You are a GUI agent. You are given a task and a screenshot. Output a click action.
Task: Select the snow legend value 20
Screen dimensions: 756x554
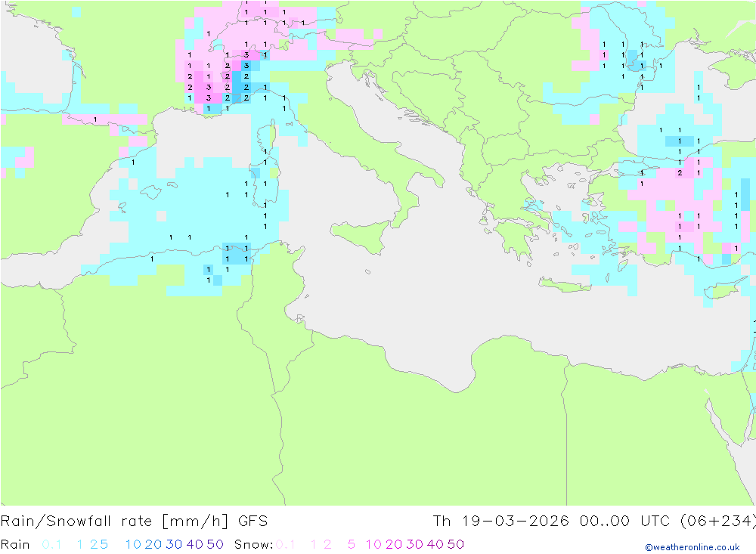click(394, 544)
